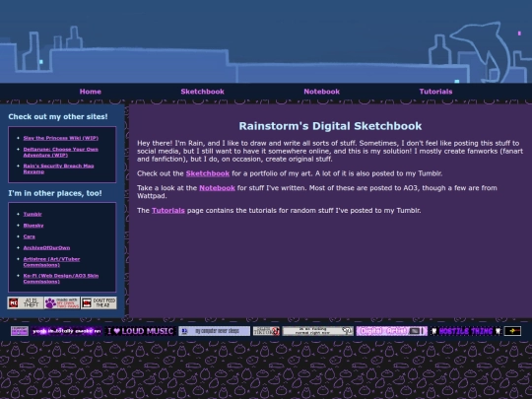Viewport: 532px width, 399px height.
Task: Follow the Sketchbook link in the intro text
Action: 208,173
